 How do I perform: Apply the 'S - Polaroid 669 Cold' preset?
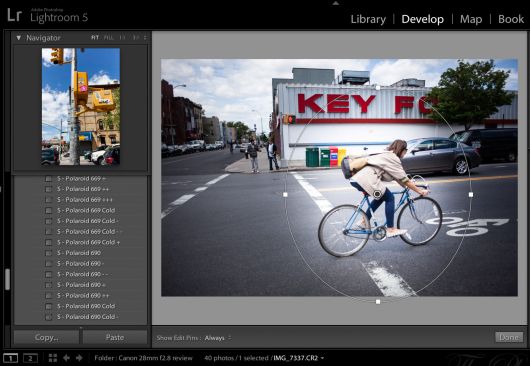click(x=86, y=210)
